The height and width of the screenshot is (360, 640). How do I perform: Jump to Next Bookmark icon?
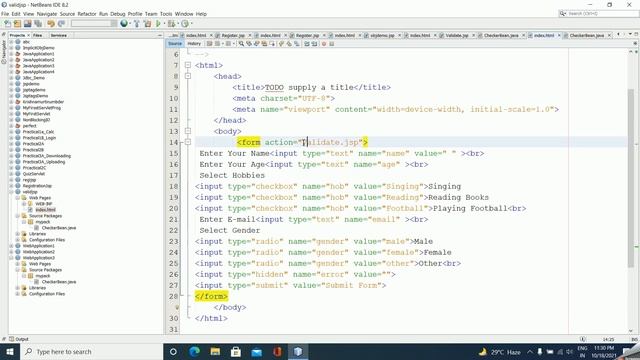[289, 44]
